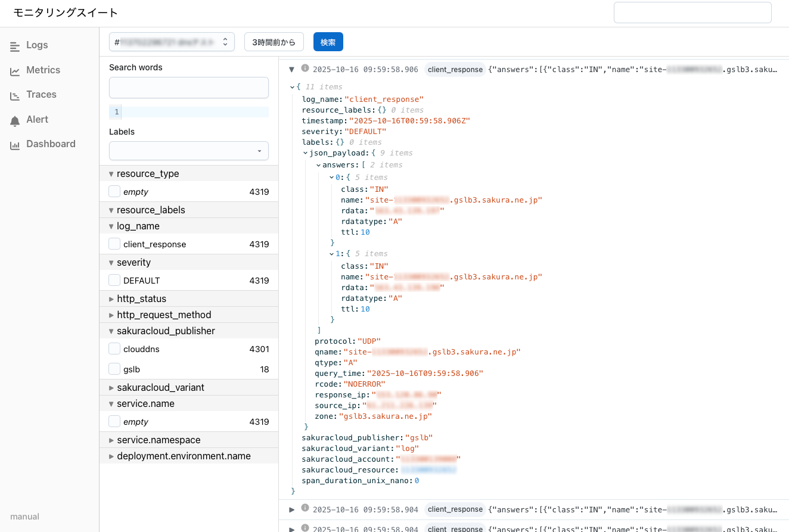The width and height of the screenshot is (789, 532).
Task: Enable the gslb publisher filter checkbox
Action: [114, 369]
